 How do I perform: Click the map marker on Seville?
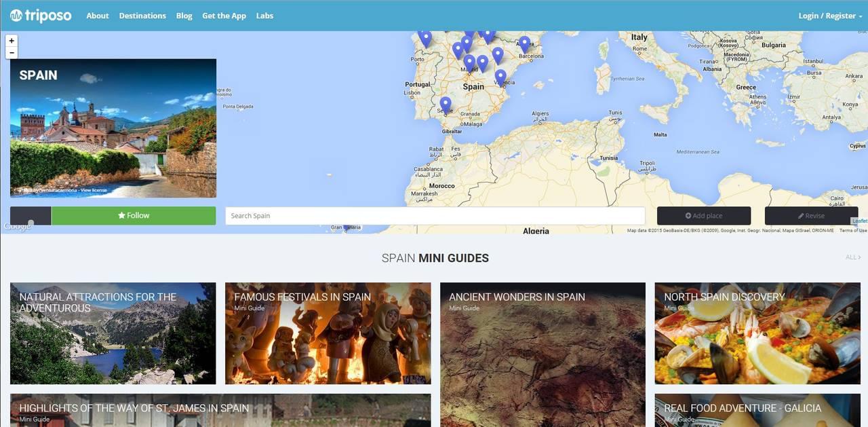pyautogui.click(x=446, y=105)
